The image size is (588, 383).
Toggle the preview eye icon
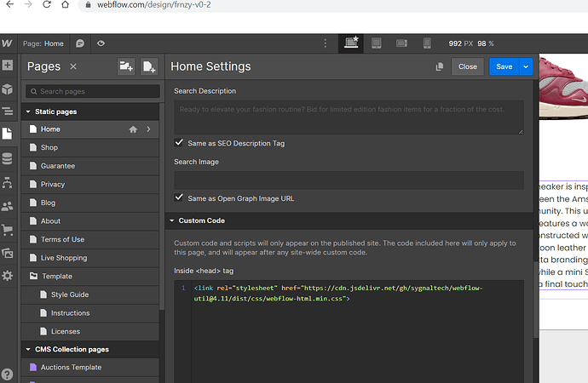click(101, 43)
